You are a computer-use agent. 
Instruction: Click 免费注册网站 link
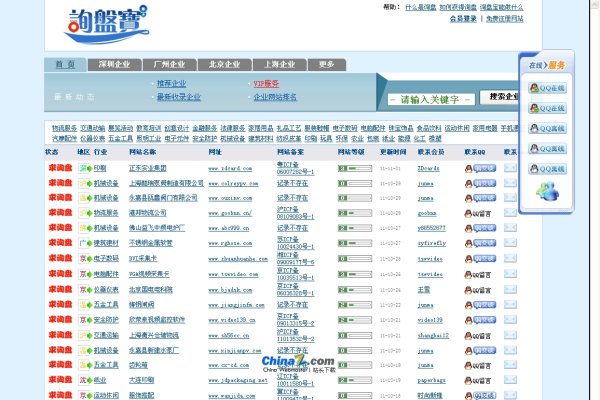tap(505, 18)
